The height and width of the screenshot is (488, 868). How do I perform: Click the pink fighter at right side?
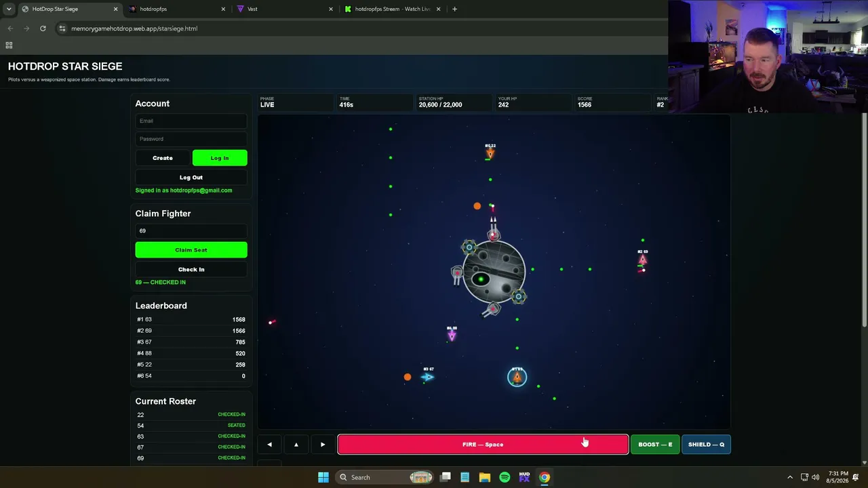(642, 260)
